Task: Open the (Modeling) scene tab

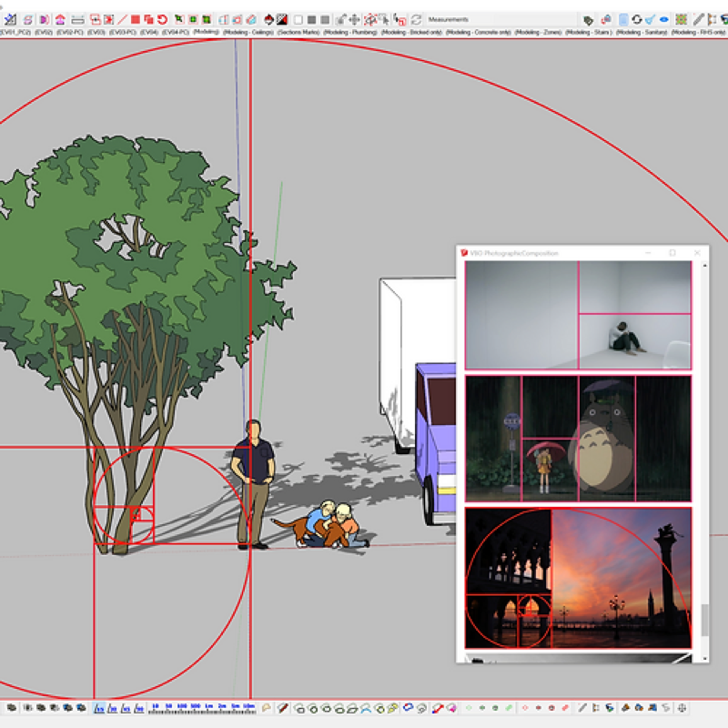Action: 207,32
